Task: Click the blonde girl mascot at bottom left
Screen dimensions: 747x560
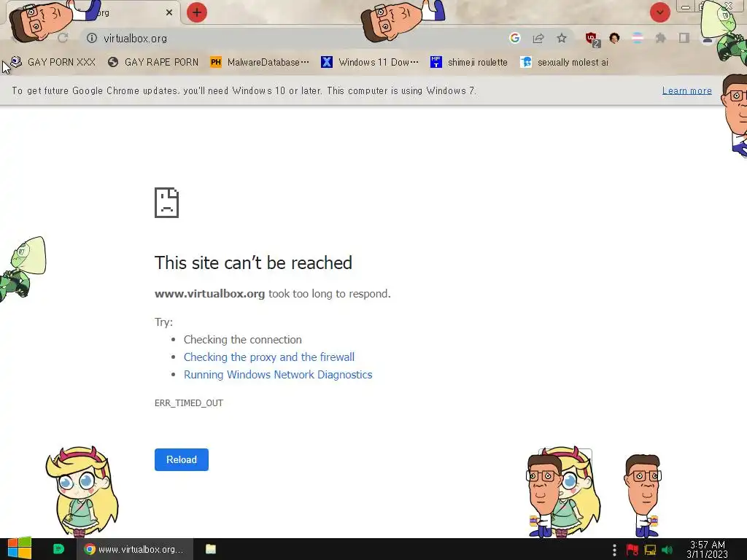Action: [x=82, y=491]
